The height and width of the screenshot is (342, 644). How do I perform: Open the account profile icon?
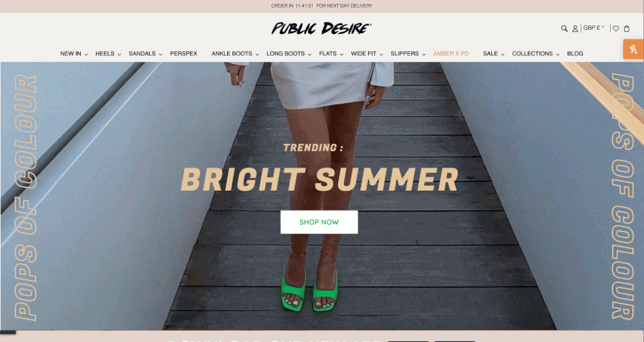575,28
